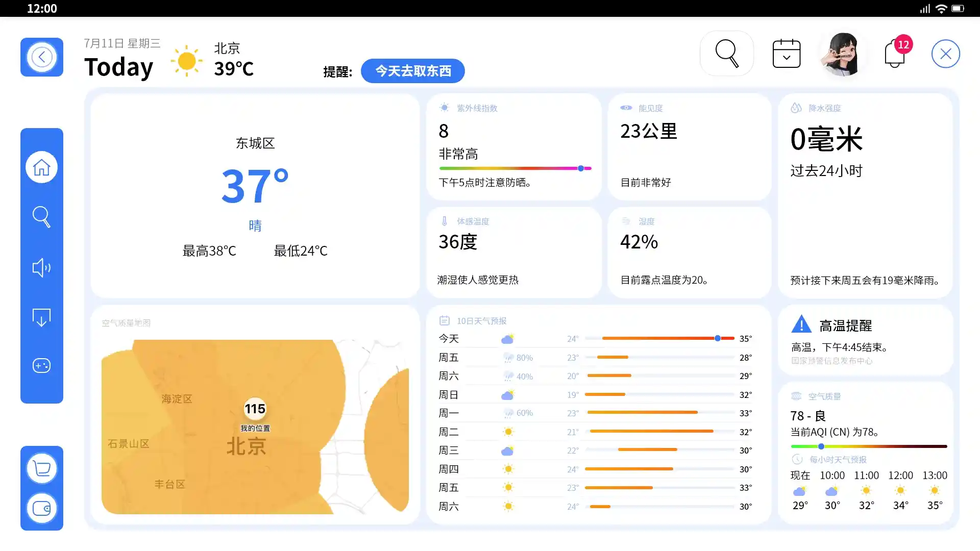Click 海淀区 on the air quality map
980x551 pixels.
coord(177,399)
